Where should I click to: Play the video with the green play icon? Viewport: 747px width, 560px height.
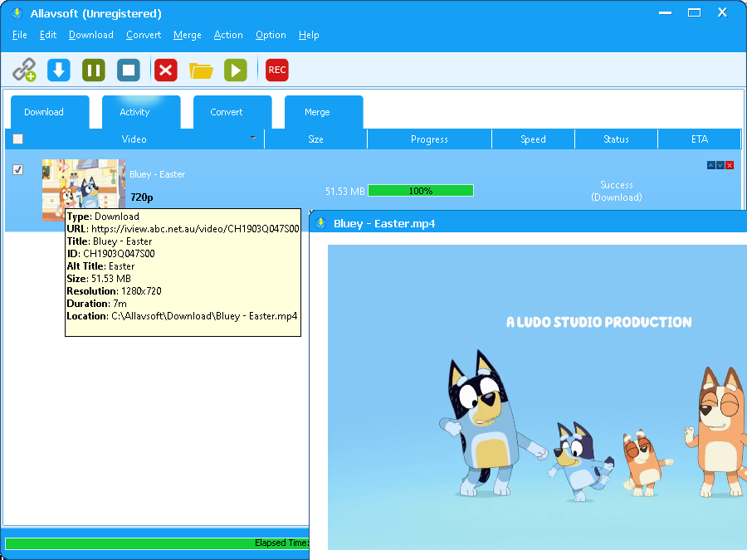(236, 70)
